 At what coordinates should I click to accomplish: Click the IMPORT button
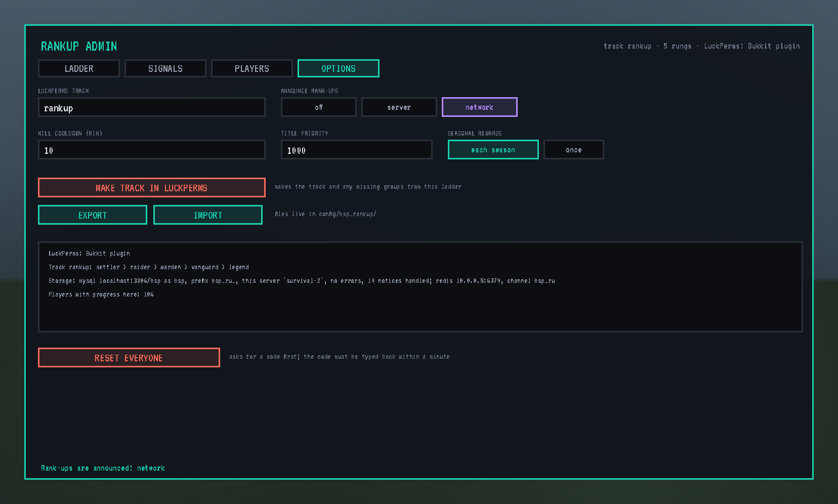click(208, 215)
